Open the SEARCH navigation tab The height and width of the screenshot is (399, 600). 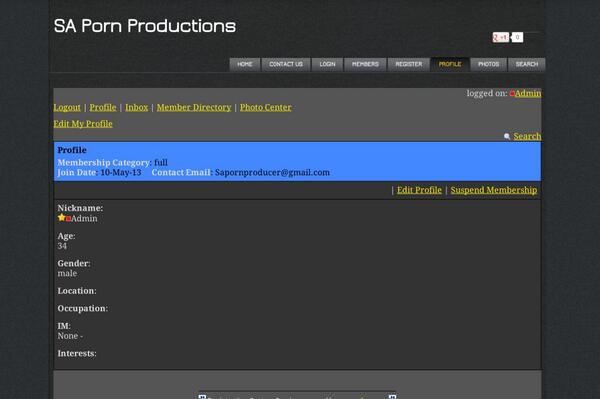click(527, 64)
